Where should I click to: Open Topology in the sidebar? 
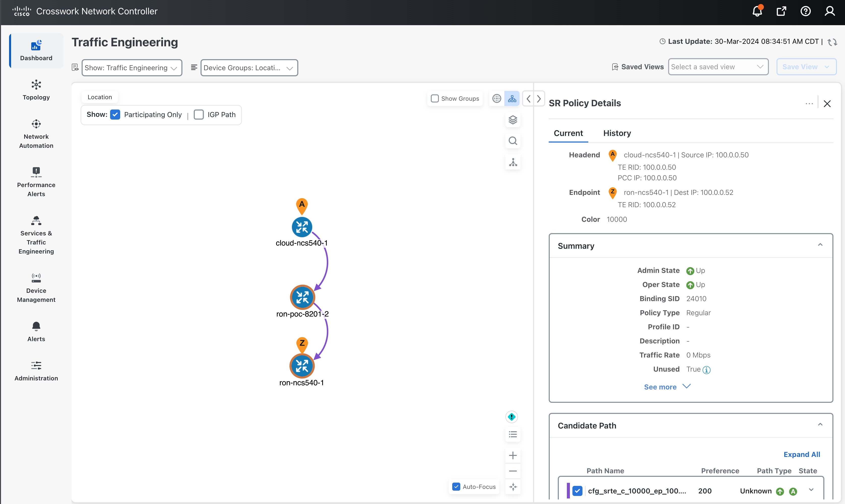tap(36, 90)
